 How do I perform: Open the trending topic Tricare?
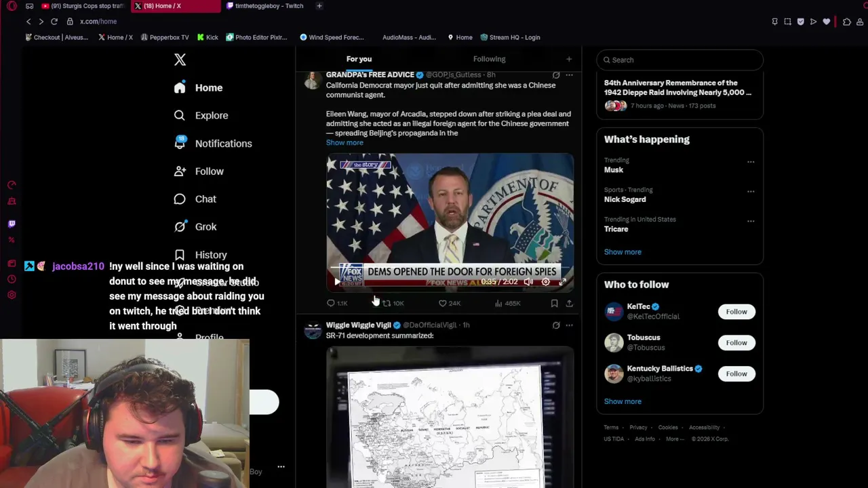[616, 229]
